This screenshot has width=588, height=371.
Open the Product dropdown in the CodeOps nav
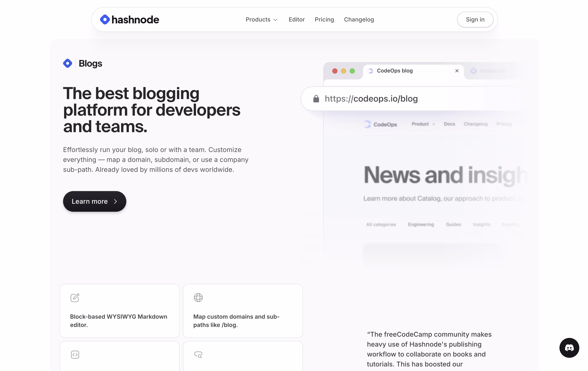[x=423, y=124]
